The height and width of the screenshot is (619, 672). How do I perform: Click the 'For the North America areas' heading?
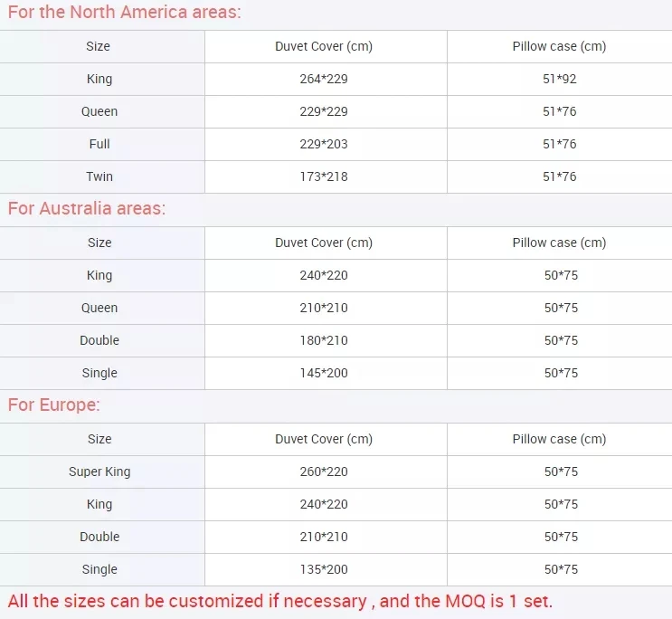click(x=125, y=14)
